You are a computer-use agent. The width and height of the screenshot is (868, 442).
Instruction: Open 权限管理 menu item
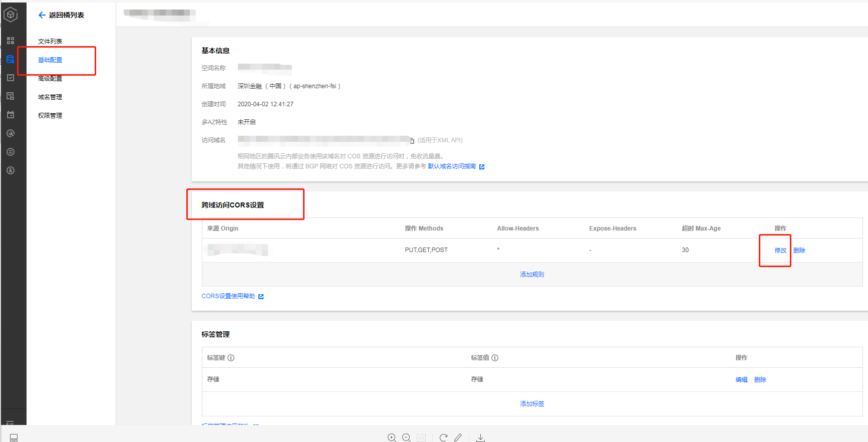50,116
